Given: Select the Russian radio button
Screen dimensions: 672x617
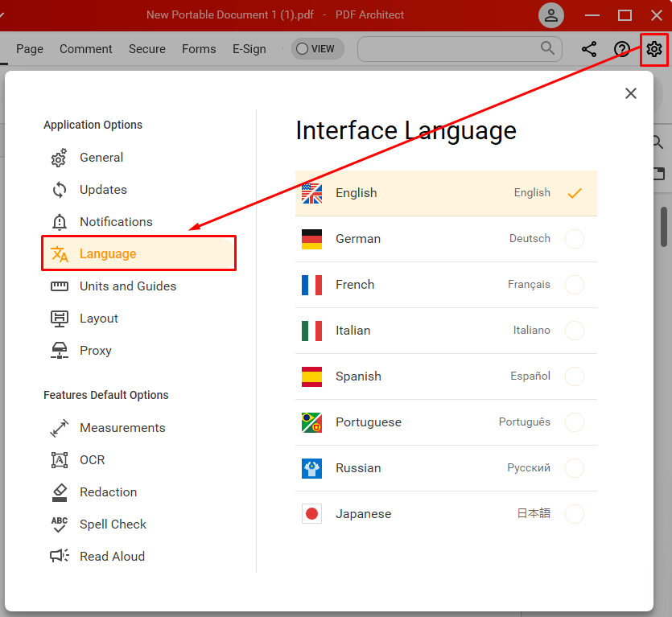Looking at the screenshot, I should tap(575, 468).
